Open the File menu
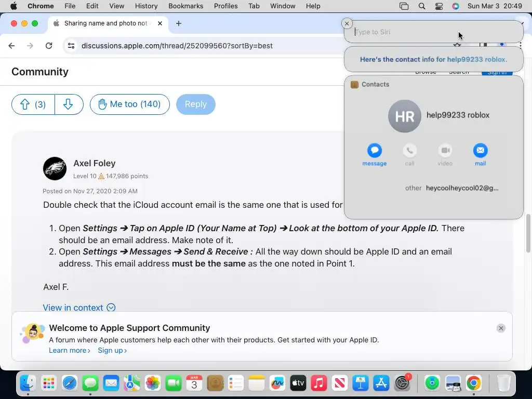 click(70, 6)
